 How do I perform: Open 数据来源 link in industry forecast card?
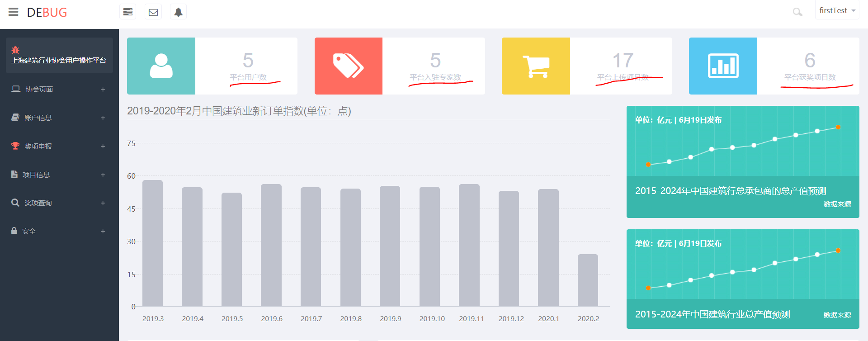click(837, 315)
